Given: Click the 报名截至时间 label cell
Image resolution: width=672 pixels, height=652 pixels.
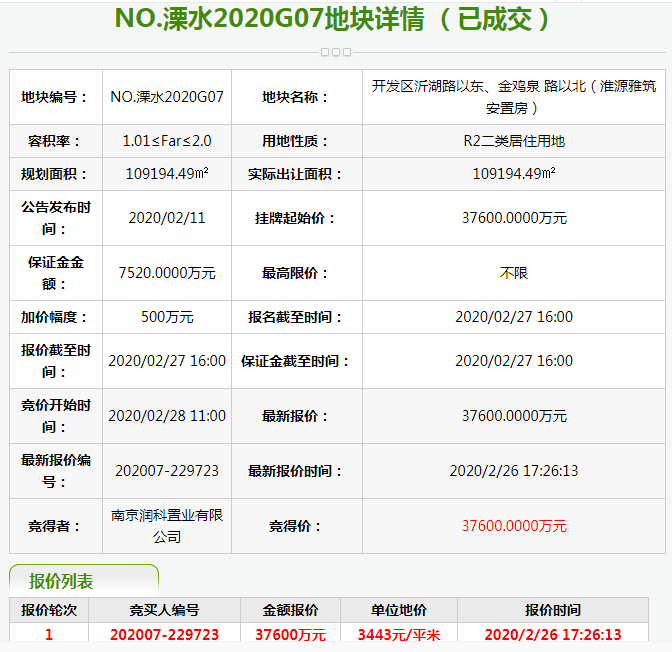Looking at the screenshot, I should click(297, 317).
